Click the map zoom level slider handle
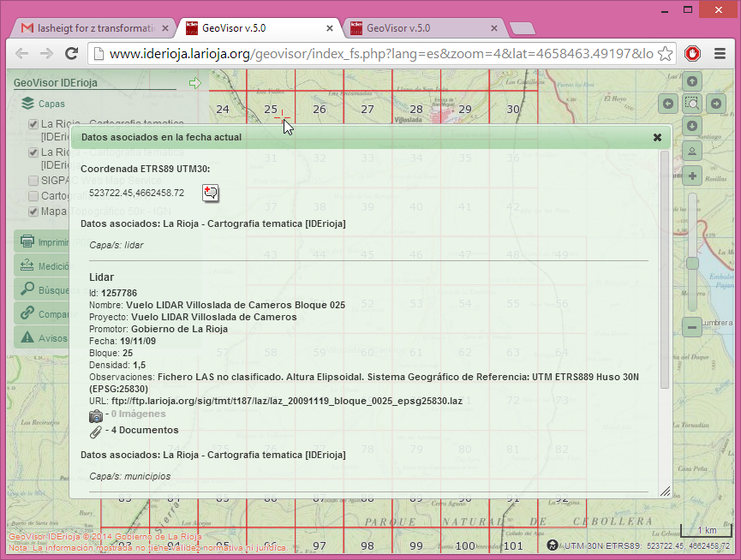 [x=692, y=264]
